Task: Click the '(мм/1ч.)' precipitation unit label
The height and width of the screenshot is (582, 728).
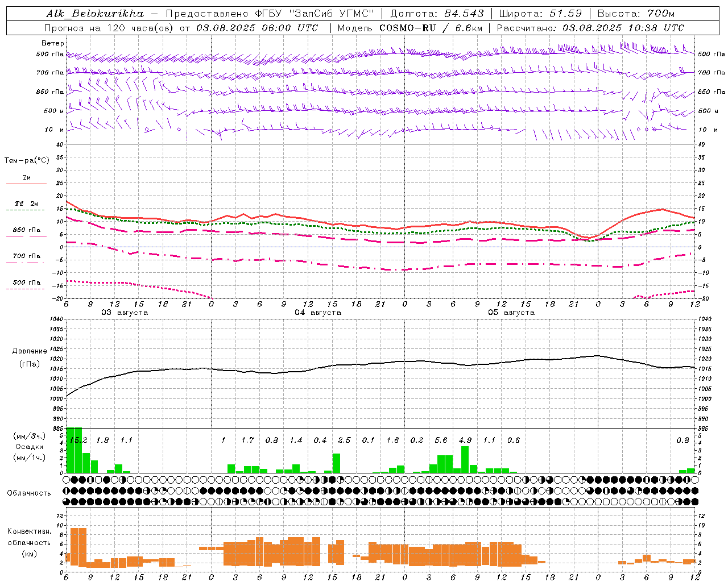Action: coord(28,458)
